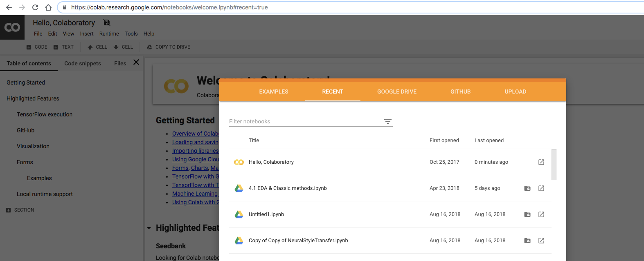Move cell down with down-arrow CELL
Screen dimensions: 644x261
pyautogui.click(x=123, y=47)
